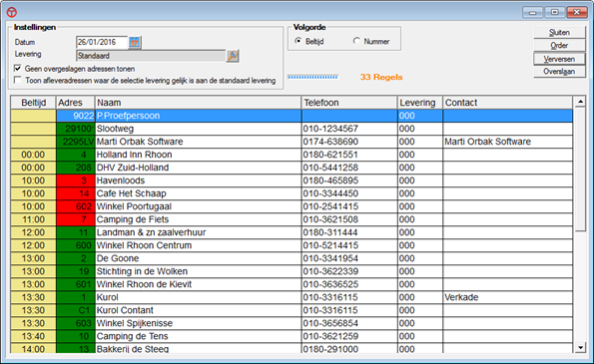Click the Order button
The height and width of the screenshot is (364, 594).
click(x=559, y=46)
